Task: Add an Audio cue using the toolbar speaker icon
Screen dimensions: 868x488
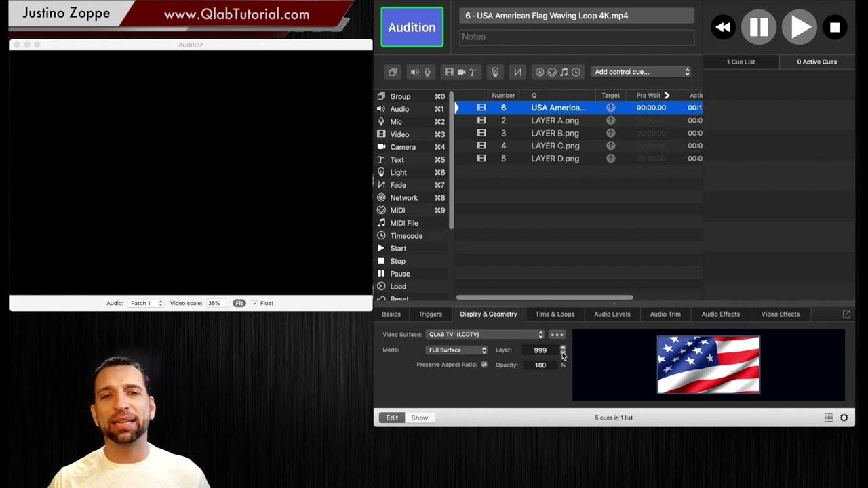Action: (414, 72)
